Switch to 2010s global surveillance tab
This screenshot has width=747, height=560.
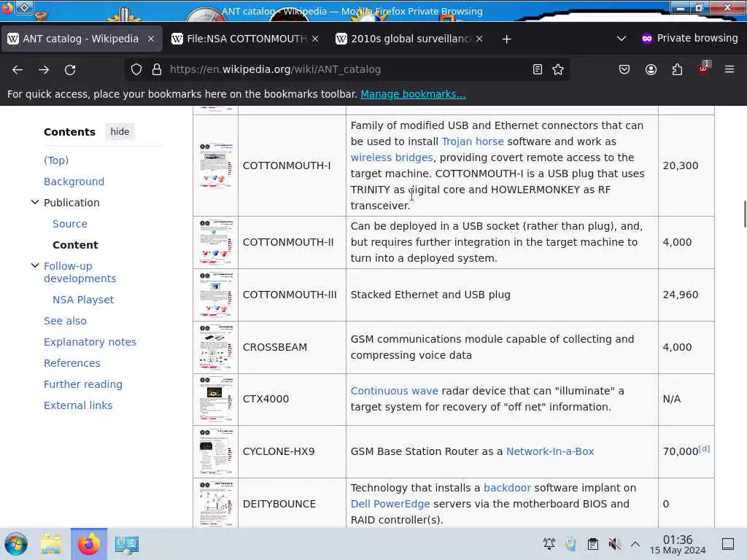tap(410, 39)
